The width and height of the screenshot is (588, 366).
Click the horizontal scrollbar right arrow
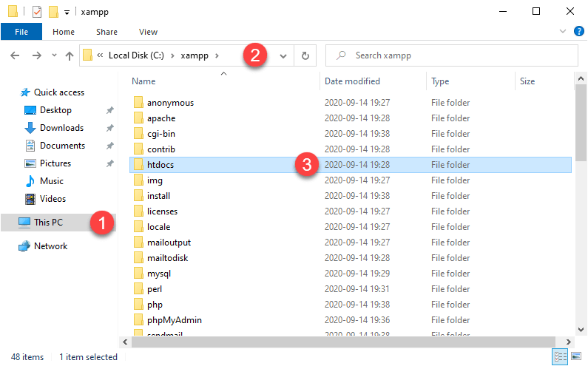pyautogui.click(x=569, y=342)
